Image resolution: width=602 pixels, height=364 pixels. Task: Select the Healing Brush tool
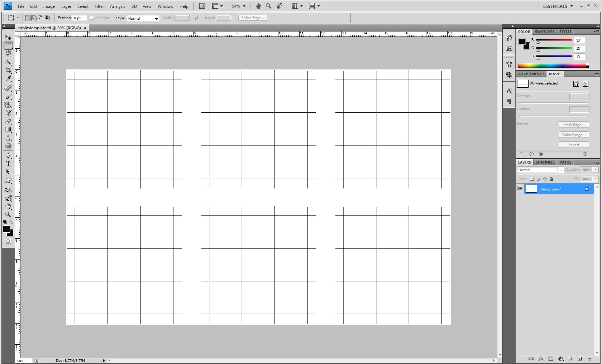[8, 88]
